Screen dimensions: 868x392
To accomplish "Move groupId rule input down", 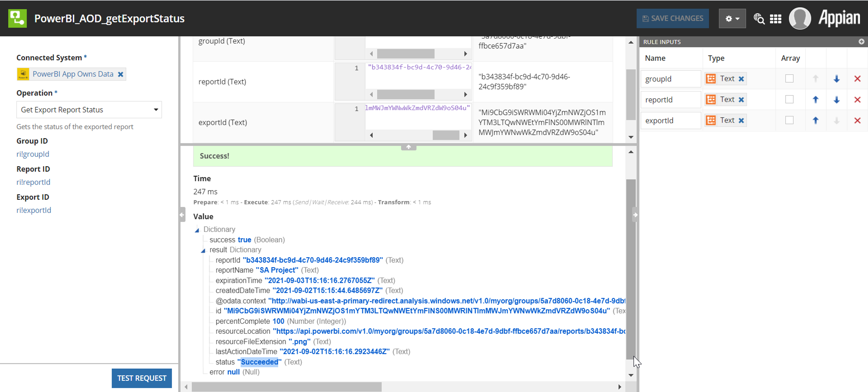I will [x=836, y=79].
